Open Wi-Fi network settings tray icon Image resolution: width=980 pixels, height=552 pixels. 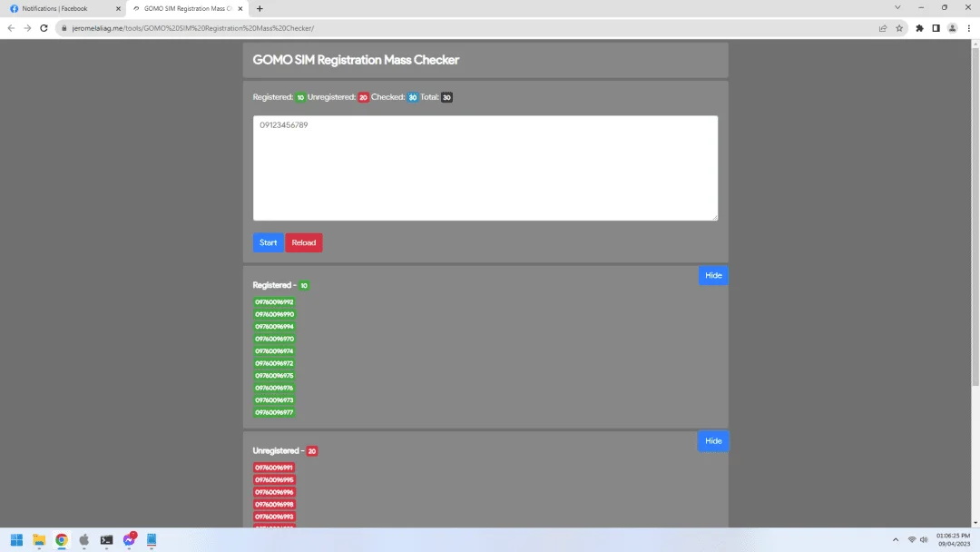coord(912,539)
